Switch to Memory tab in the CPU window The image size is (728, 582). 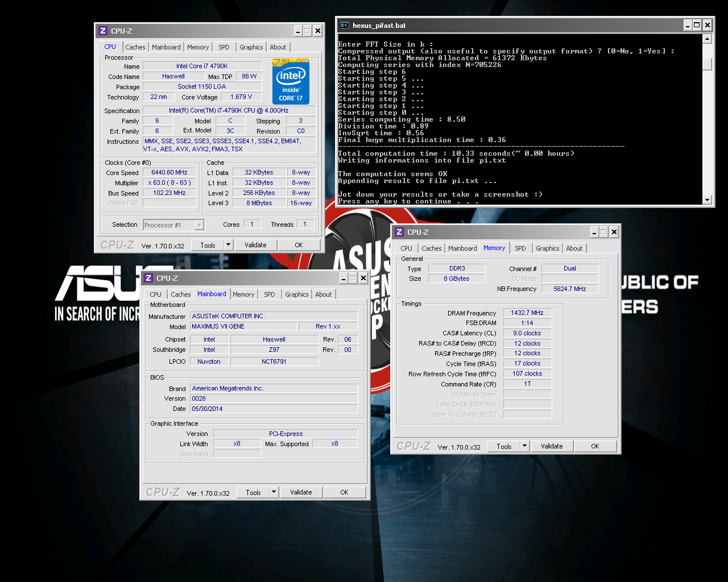pyautogui.click(x=198, y=47)
